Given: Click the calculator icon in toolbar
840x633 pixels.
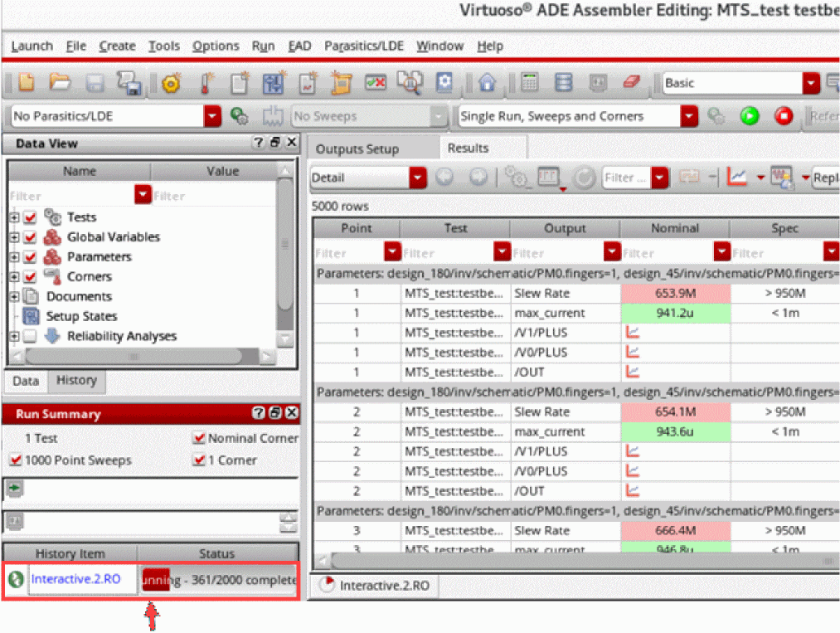Looking at the screenshot, I should click(x=529, y=82).
